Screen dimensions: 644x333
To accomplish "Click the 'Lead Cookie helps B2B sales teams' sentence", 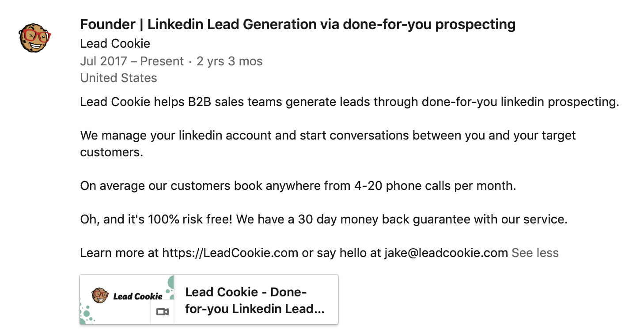I will (x=349, y=102).
